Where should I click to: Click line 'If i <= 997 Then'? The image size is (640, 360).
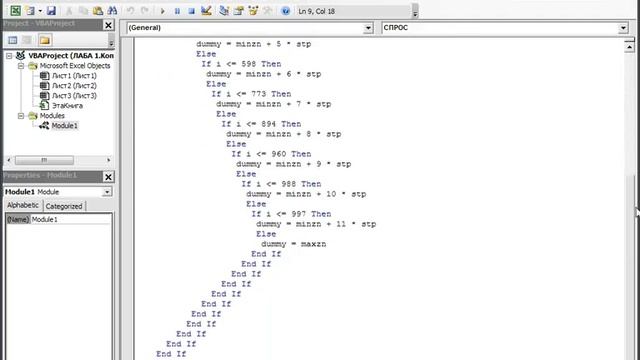[291, 214]
